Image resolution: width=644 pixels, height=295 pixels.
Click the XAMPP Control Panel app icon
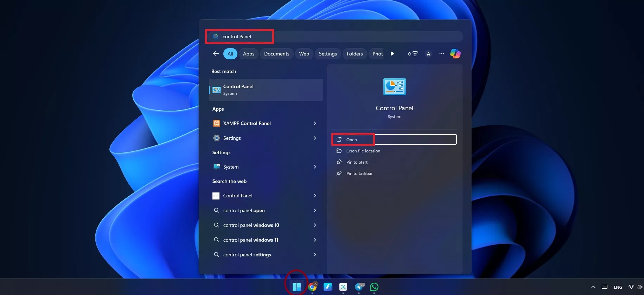tap(217, 123)
